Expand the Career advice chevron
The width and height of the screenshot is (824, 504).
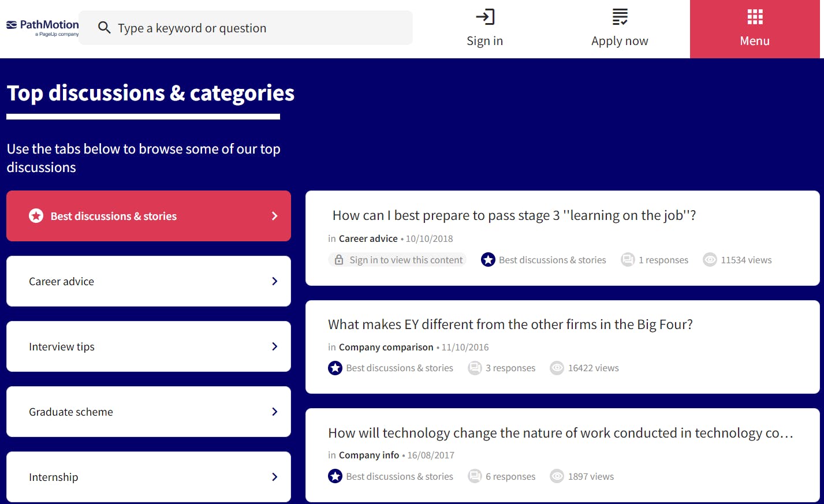274,281
